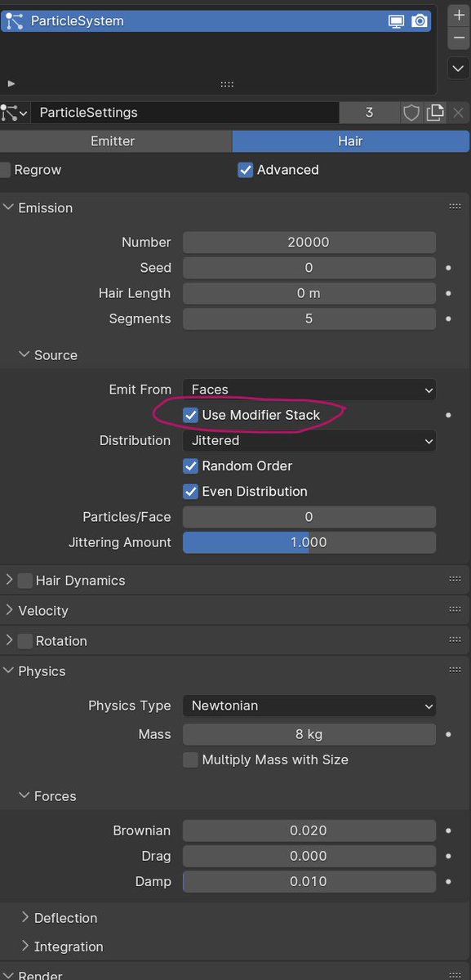Unlink ParticleSettings data-block with X icon

pyautogui.click(x=458, y=113)
